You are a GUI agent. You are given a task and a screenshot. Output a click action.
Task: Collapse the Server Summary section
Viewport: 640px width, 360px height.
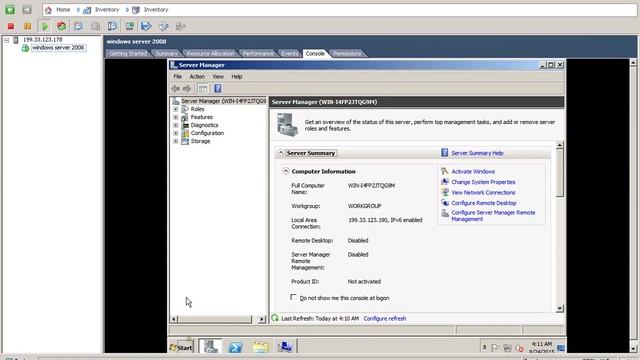pyautogui.click(x=281, y=153)
